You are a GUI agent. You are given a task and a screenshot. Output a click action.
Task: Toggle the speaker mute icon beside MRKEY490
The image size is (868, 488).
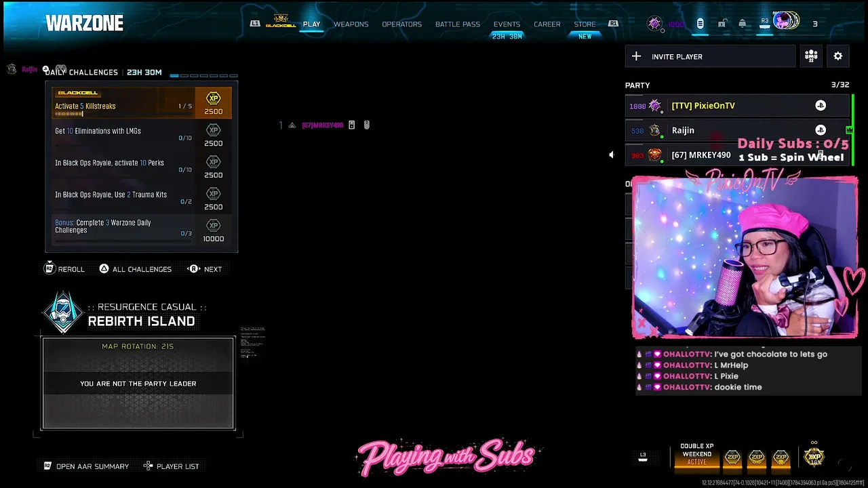[x=611, y=155]
